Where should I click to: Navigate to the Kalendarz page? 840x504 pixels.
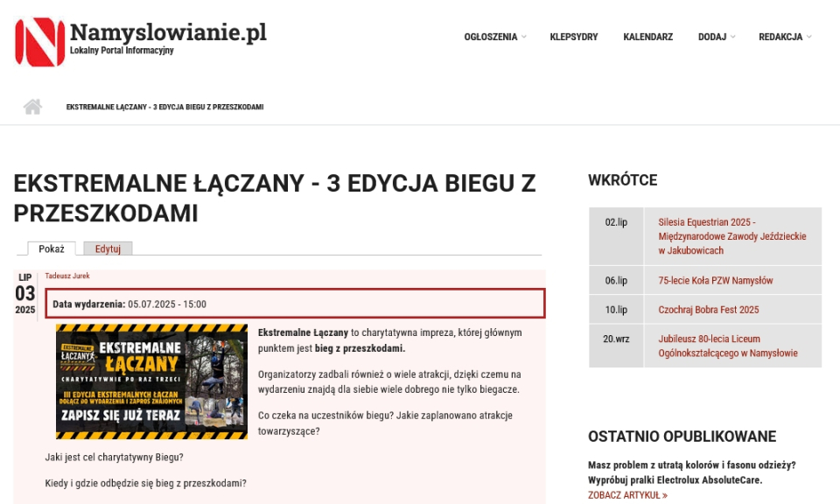click(x=647, y=37)
